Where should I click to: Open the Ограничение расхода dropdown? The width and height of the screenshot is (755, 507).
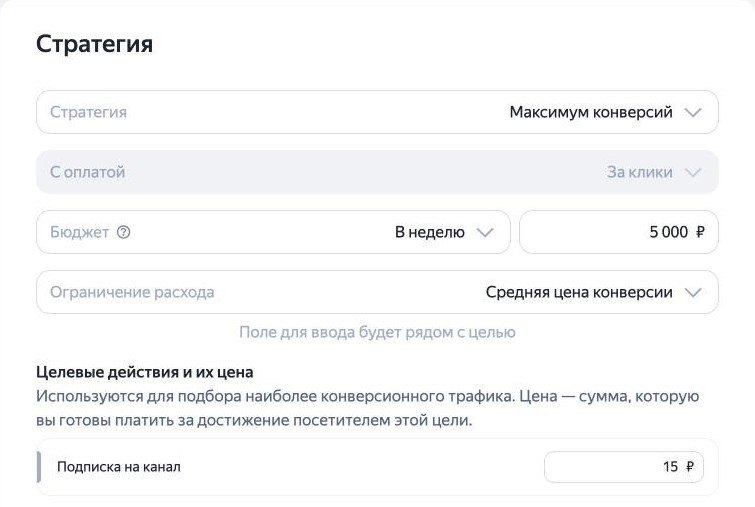pyautogui.click(x=377, y=292)
